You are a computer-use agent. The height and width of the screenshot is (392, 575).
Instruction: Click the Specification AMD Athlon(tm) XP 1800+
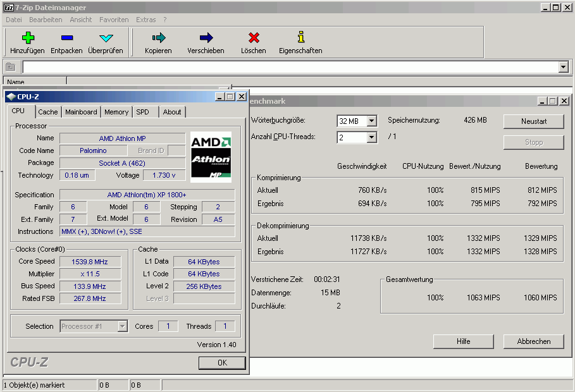pos(147,195)
